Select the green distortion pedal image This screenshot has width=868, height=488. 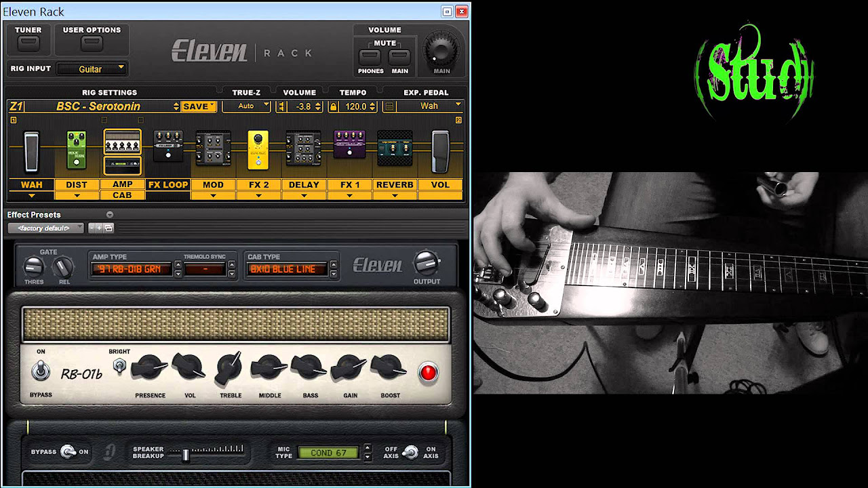tap(77, 149)
